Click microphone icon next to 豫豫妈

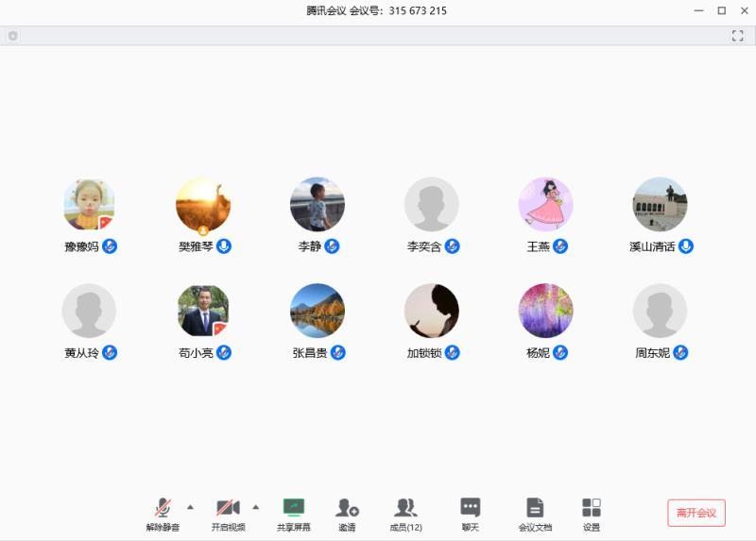[110, 246]
